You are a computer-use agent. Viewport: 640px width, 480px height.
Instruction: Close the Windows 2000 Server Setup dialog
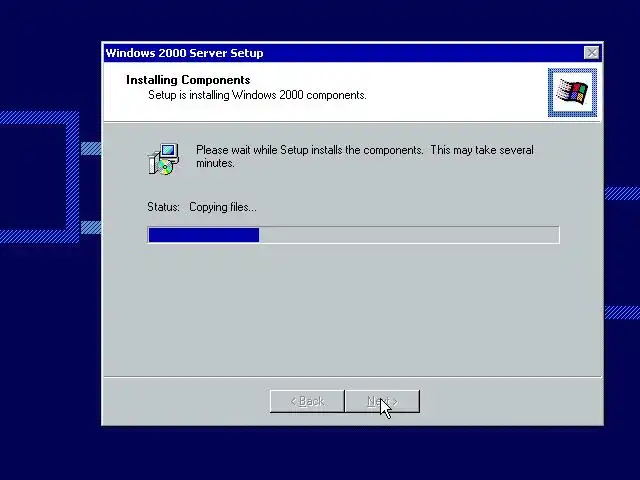click(591, 53)
